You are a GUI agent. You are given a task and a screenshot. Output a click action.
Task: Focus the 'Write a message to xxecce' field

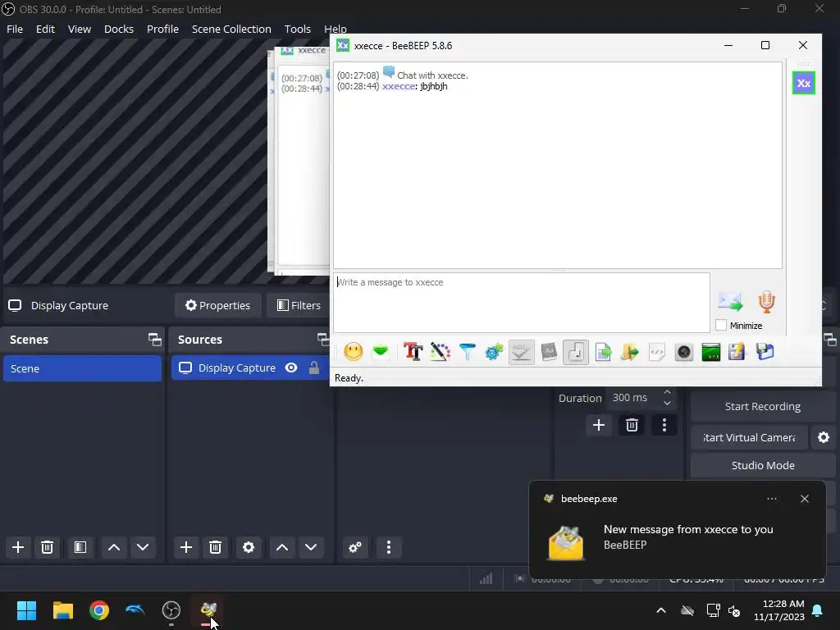coord(522,302)
